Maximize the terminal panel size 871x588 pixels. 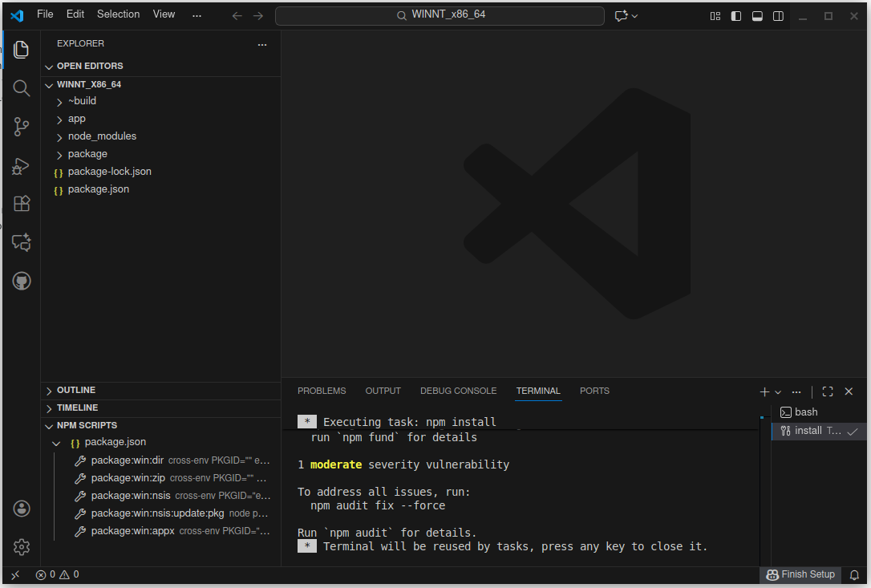click(828, 391)
